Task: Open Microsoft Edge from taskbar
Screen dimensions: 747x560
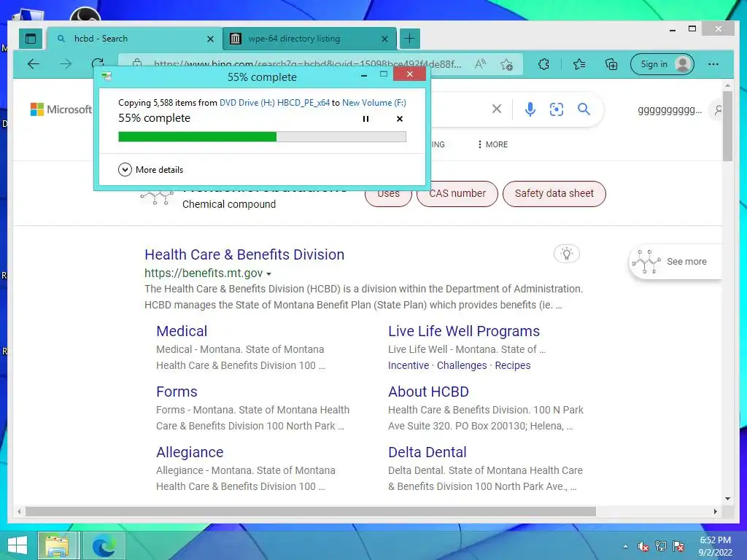Action: (x=104, y=545)
